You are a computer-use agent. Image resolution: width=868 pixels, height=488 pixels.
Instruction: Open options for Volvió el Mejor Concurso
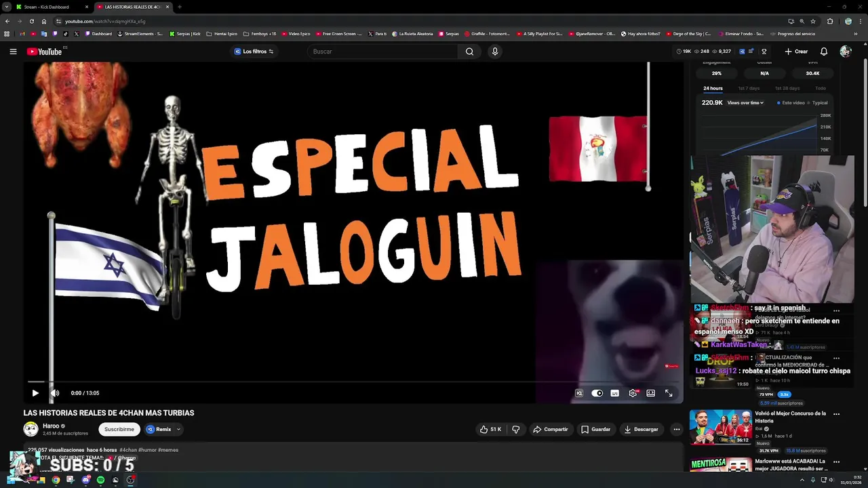836,414
